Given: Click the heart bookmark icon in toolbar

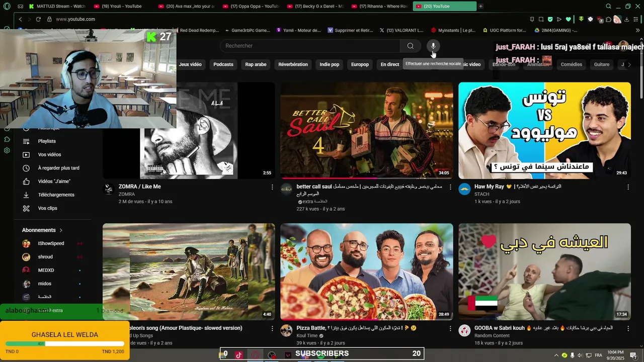Looking at the screenshot, I should 568,19.
